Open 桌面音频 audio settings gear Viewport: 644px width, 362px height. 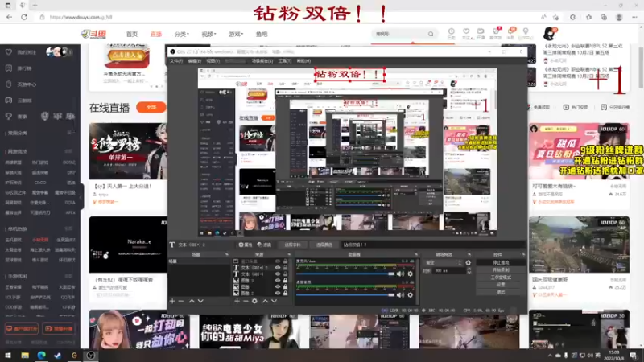[x=410, y=295]
